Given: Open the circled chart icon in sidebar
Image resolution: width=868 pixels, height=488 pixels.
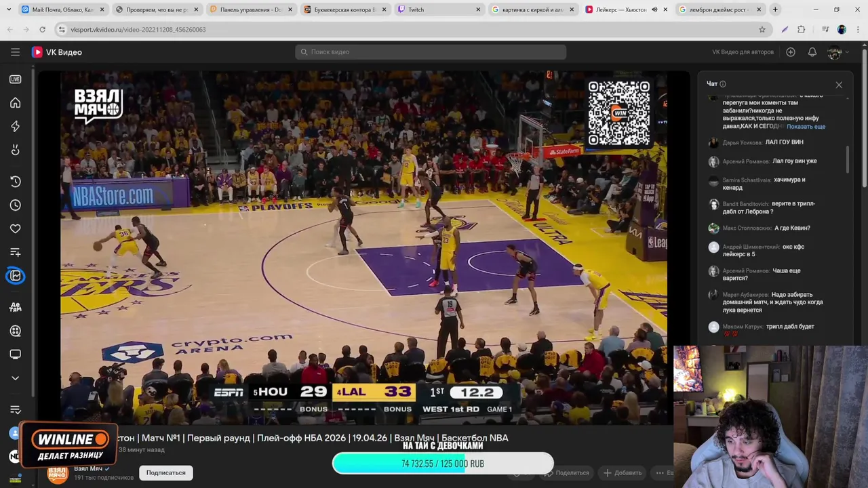Looking at the screenshot, I should coord(16,276).
